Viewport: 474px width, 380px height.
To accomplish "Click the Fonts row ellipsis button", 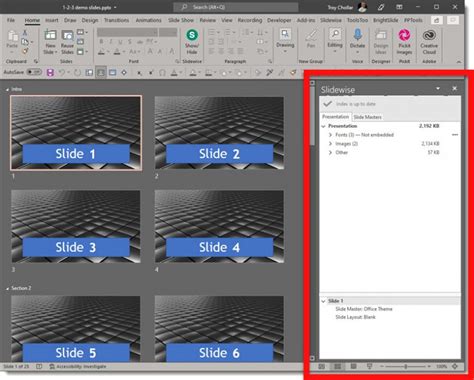I will coord(455,135).
